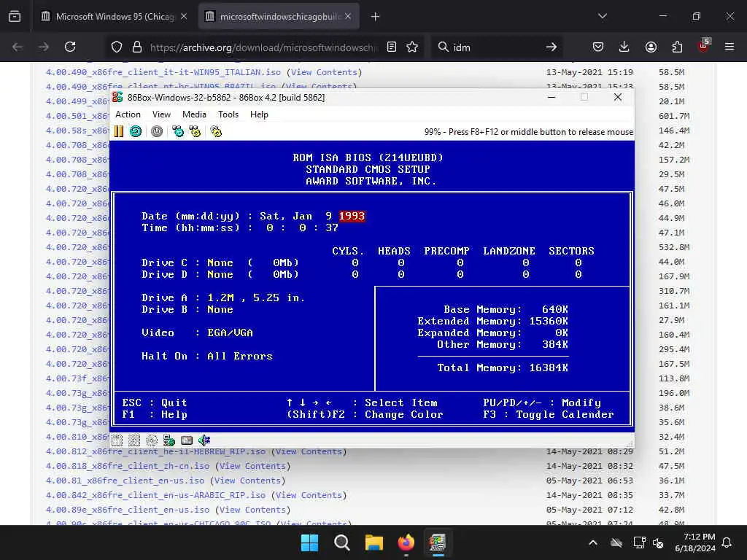Pause the 86Box emulation
This screenshot has width=747, height=560.
(119, 131)
